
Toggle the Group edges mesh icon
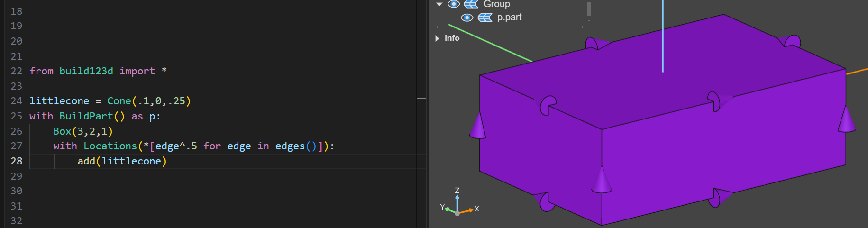[471, 4]
